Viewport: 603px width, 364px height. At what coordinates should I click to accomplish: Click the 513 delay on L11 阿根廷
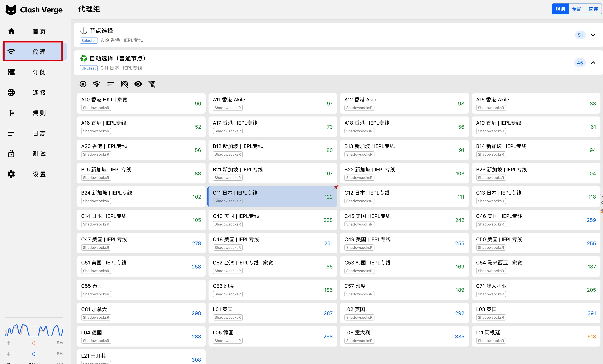592,337
